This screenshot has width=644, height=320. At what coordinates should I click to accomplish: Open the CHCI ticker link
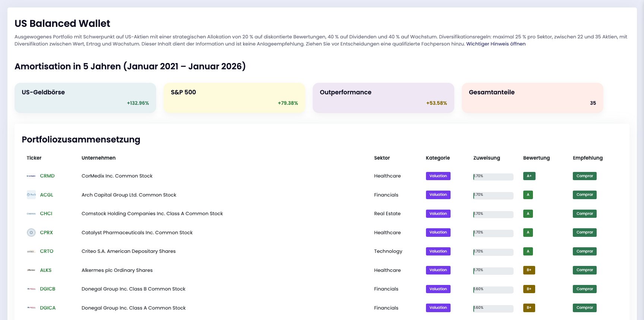click(46, 214)
